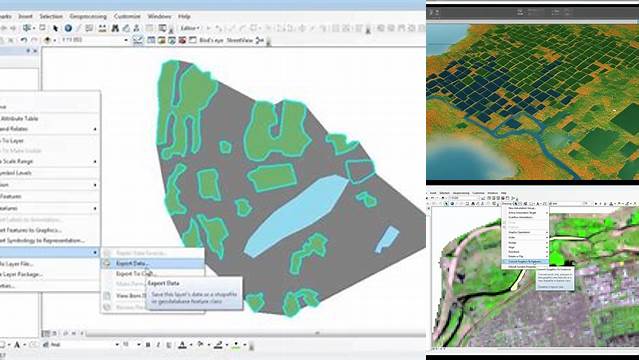Open the Geoprocessing menu
Image resolution: width=639 pixels, height=360 pixels.
pyautogui.click(x=88, y=16)
